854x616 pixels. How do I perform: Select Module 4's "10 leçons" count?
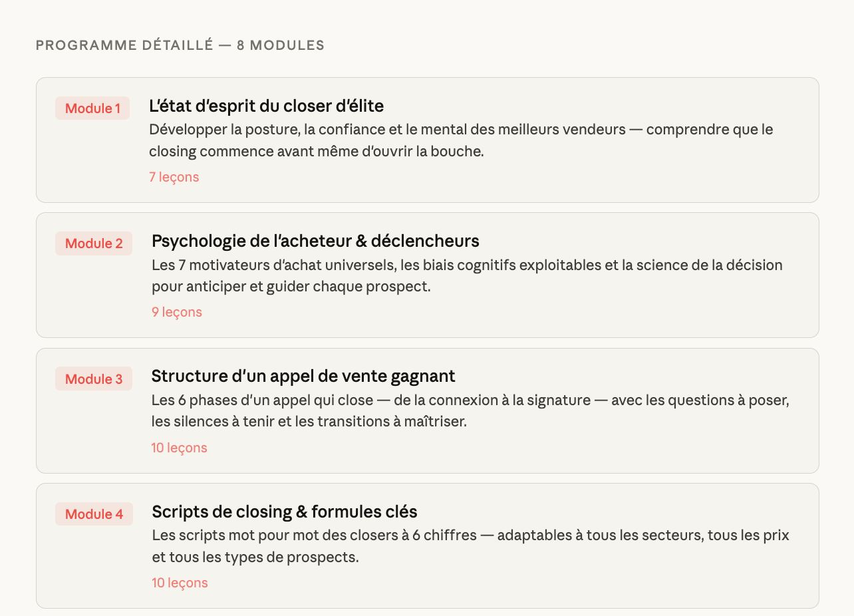pos(180,583)
